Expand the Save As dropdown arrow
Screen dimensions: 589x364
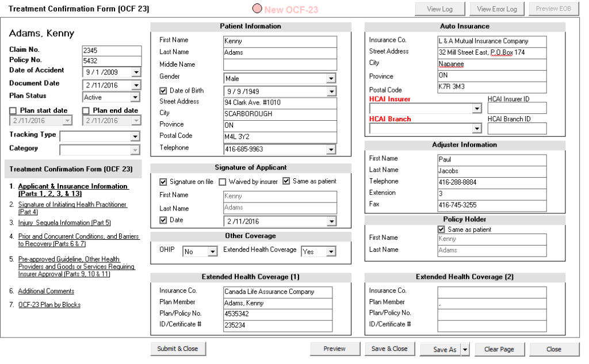tap(466, 348)
